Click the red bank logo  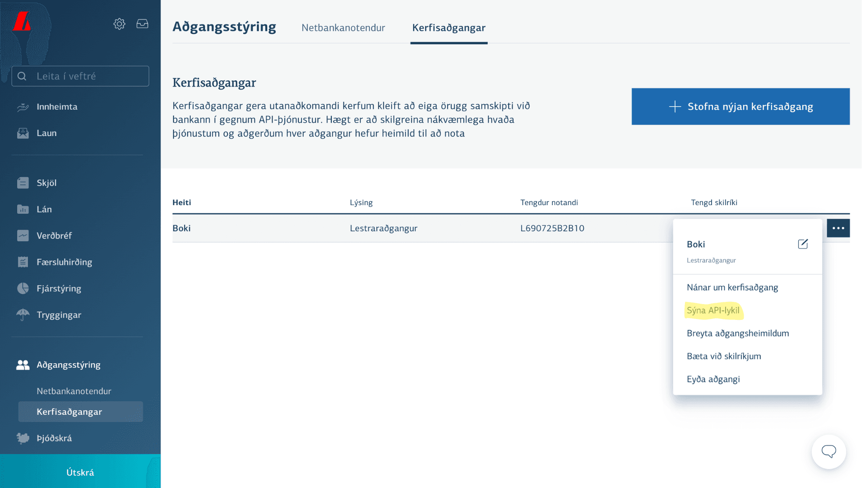coord(22,21)
